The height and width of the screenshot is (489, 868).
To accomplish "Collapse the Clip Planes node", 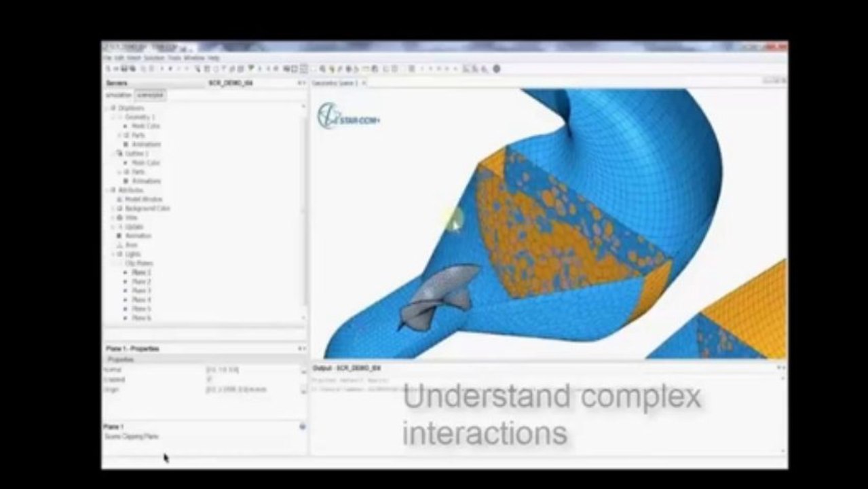I will [113, 264].
